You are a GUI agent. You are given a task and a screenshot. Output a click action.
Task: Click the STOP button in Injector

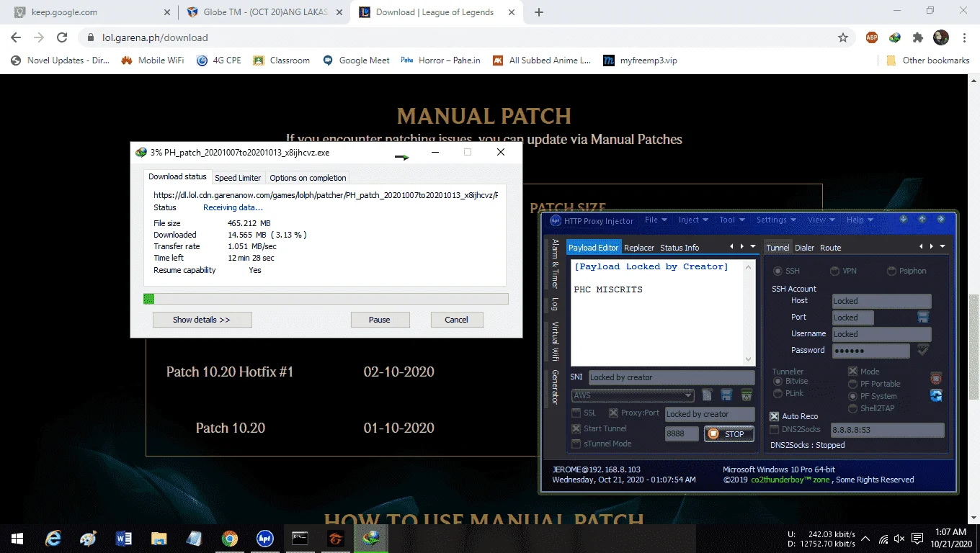click(x=729, y=434)
